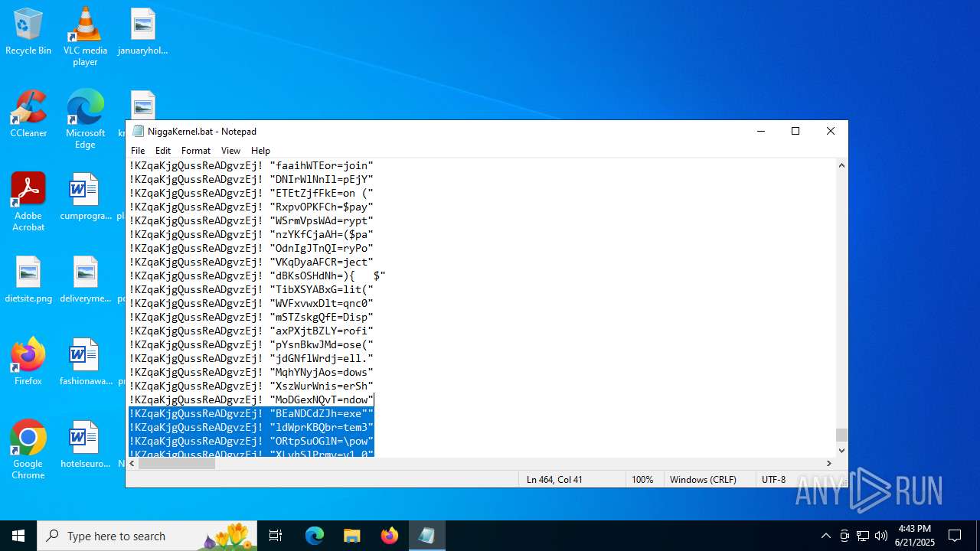Select fashionawa... Word document icon
The image size is (980, 551).
point(85,363)
